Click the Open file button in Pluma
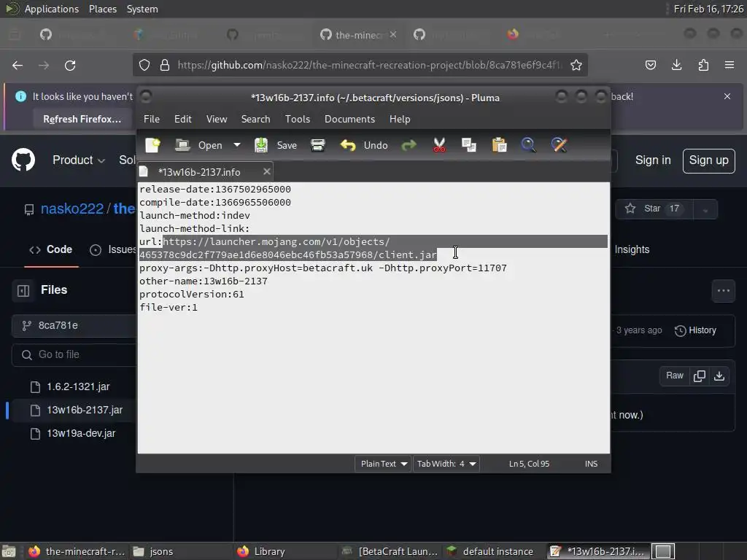This screenshot has width=747, height=560. (x=199, y=145)
